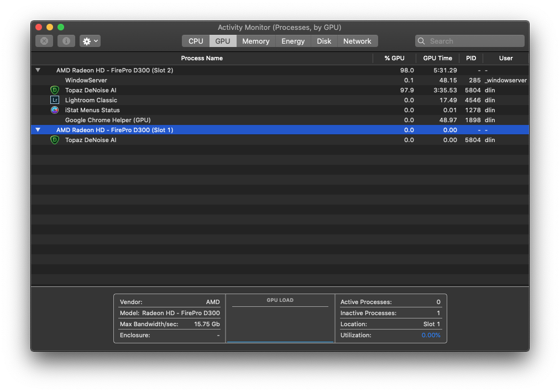Sort by the GPU Time column

pyautogui.click(x=437, y=58)
